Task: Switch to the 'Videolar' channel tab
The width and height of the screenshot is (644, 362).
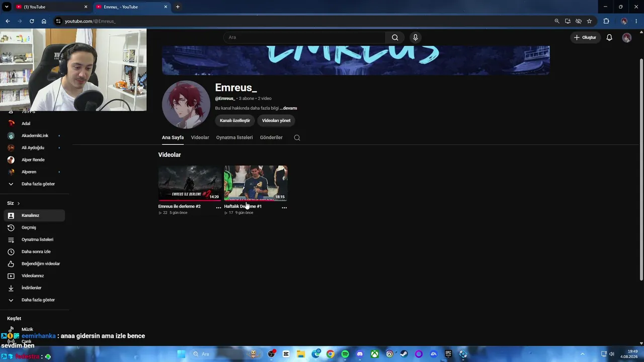Action: [200, 138]
